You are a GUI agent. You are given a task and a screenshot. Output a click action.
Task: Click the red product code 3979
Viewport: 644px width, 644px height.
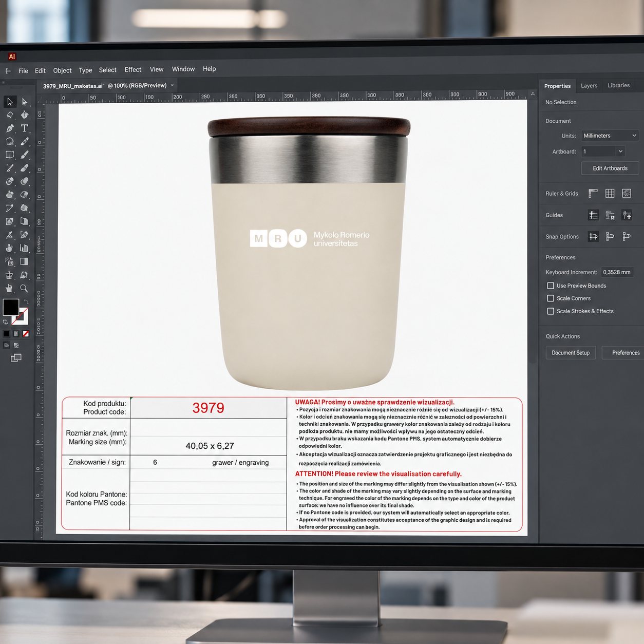tap(208, 408)
